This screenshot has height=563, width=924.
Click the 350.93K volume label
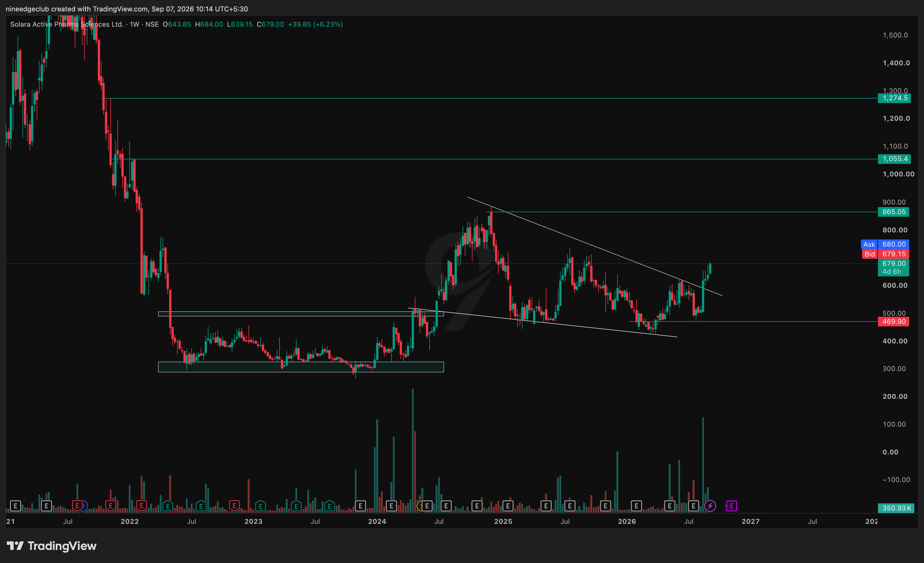point(896,508)
